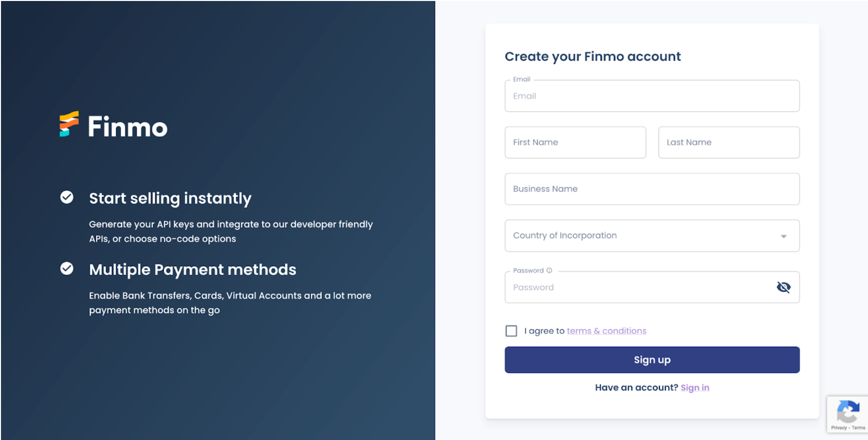The height and width of the screenshot is (440, 868).
Task: Open Country of Incorporation dropdown
Action: [x=640, y=236]
